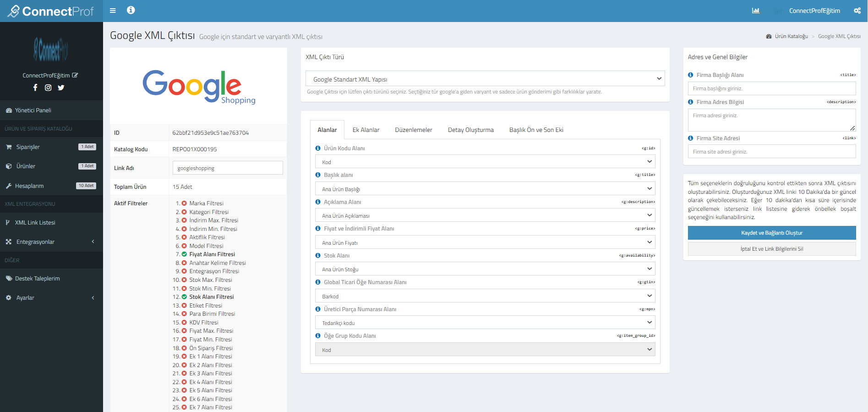Open the info icon in top bar
This screenshot has width=868, height=412.
click(131, 10)
